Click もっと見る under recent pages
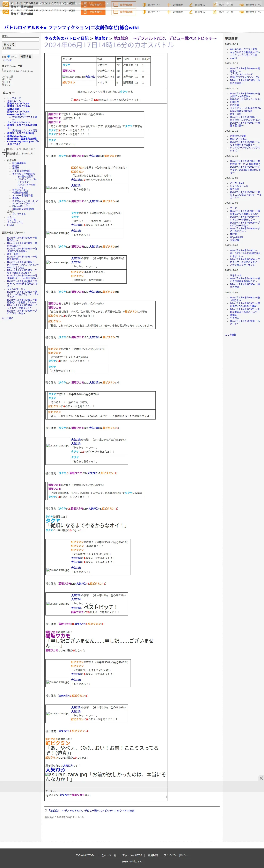This screenshot has width=264, height=868. click(x=8, y=318)
